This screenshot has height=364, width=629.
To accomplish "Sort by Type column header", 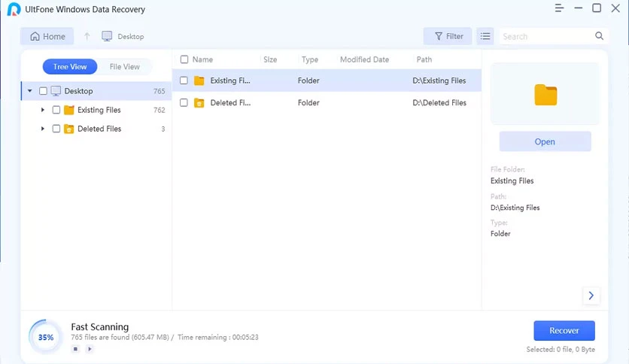I will coord(310,59).
